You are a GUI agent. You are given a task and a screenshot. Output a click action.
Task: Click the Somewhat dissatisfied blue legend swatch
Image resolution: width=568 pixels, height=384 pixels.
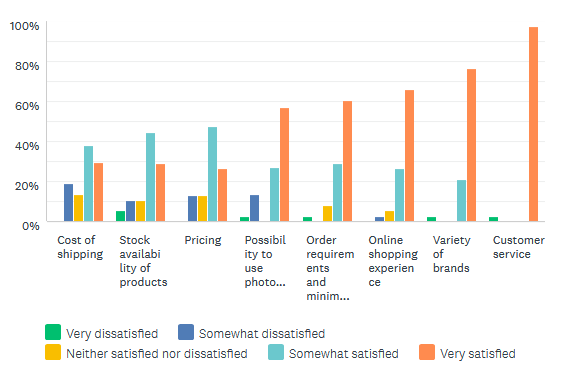click(186, 332)
